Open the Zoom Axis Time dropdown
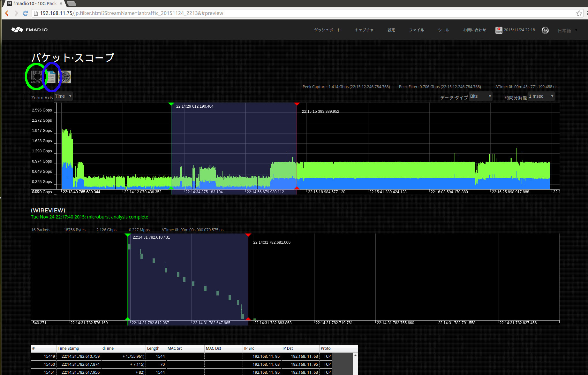The width and height of the screenshot is (588, 375). (63, 96)
